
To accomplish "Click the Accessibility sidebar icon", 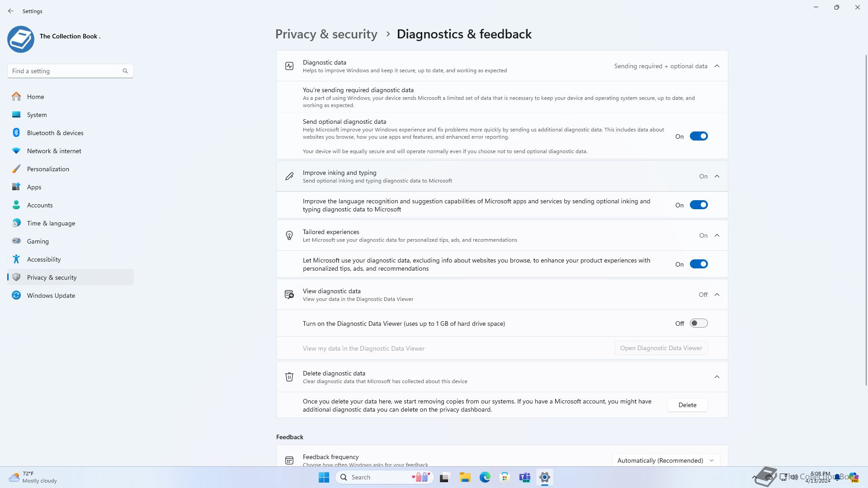I will pos(16,259).
